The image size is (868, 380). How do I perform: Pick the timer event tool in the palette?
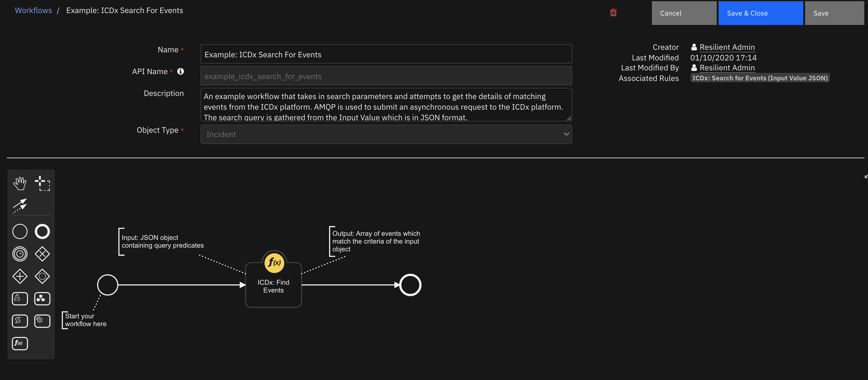coord(20,254)
